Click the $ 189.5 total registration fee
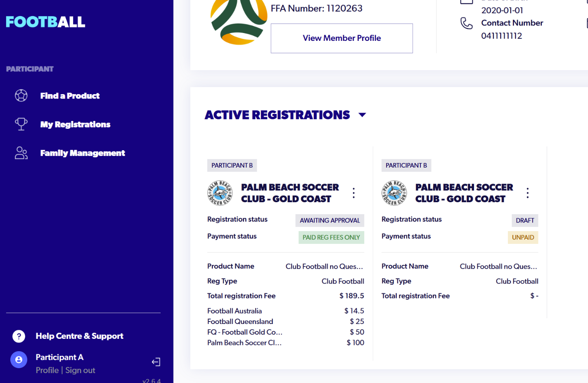Image resolution: width=588 pixels, height=383 pixels. click(x=352, y=296)
